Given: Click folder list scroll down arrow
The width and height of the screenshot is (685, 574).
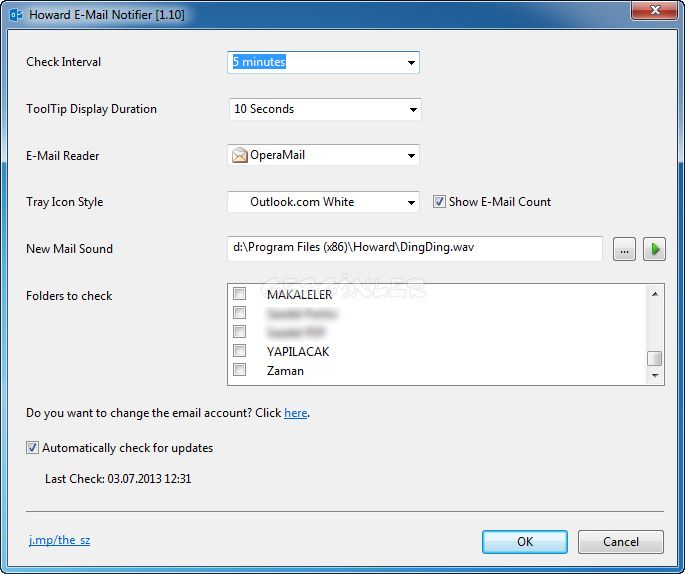Looking at the screenshot, I should click(655, 375).
